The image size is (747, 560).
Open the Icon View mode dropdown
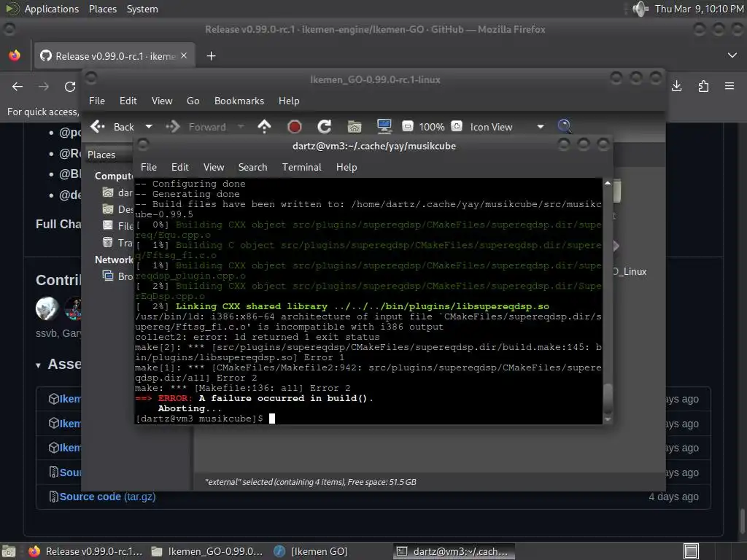coord(506,127)
